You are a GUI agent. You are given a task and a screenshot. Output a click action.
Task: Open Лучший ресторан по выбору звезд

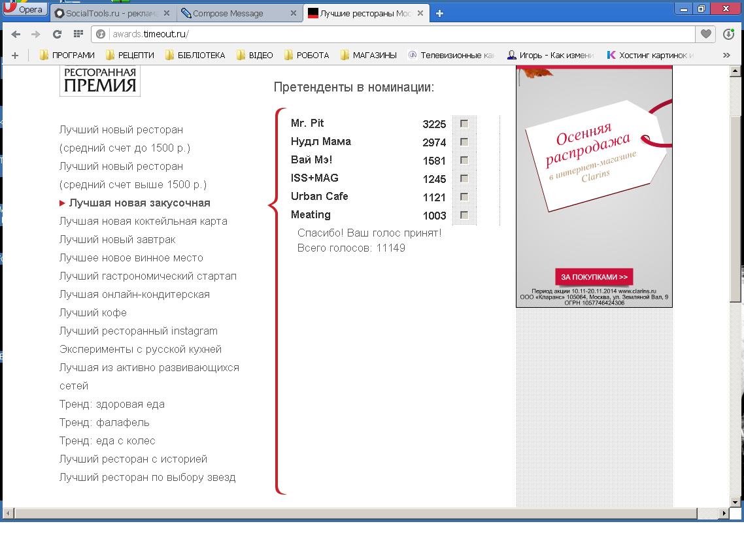(x=148, y=478)
